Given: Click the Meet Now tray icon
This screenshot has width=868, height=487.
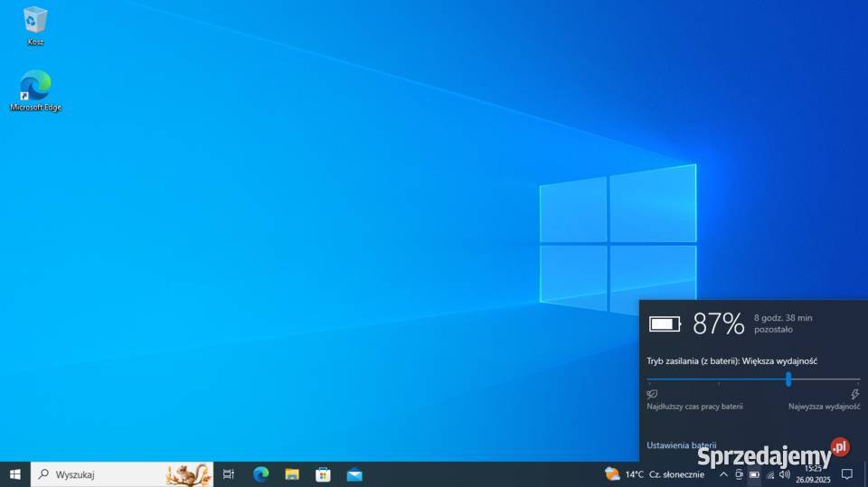Looking at the screenshot, I should click(x=739, y=474).
